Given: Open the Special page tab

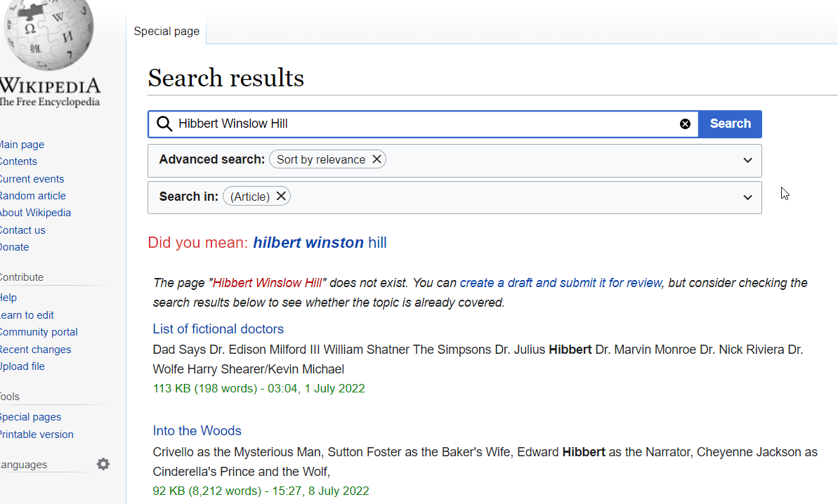Looking at the screenshot, I should click(x=166, y=31).
